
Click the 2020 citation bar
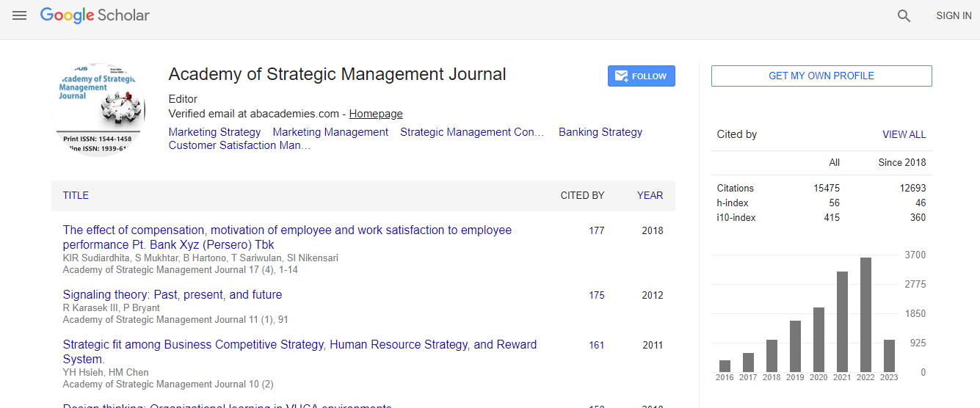click(x=819, y=340)
